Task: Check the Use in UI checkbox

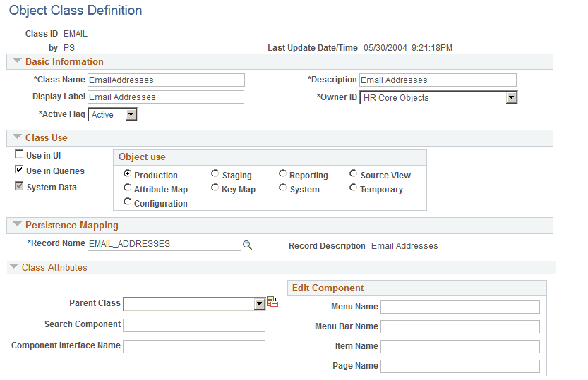Action: click(19, 154)
